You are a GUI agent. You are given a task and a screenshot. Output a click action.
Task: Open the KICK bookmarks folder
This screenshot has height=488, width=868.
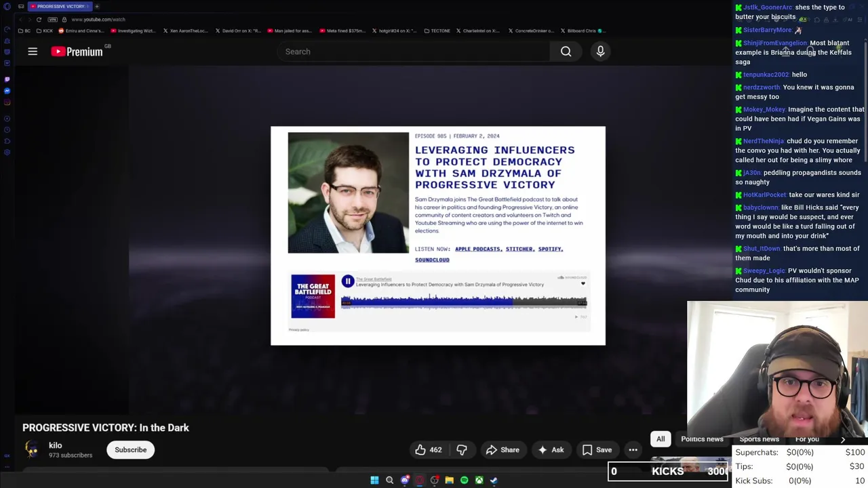[44, 30]
